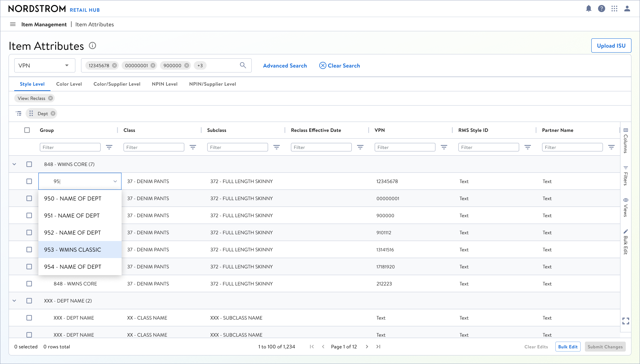Go to the next page

click(367, 347)
